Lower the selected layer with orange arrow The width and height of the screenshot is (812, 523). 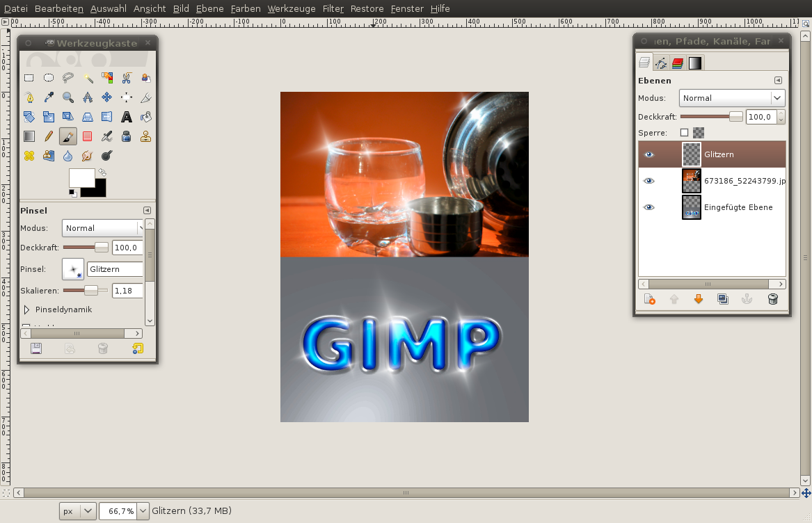[x=699, y=299]
